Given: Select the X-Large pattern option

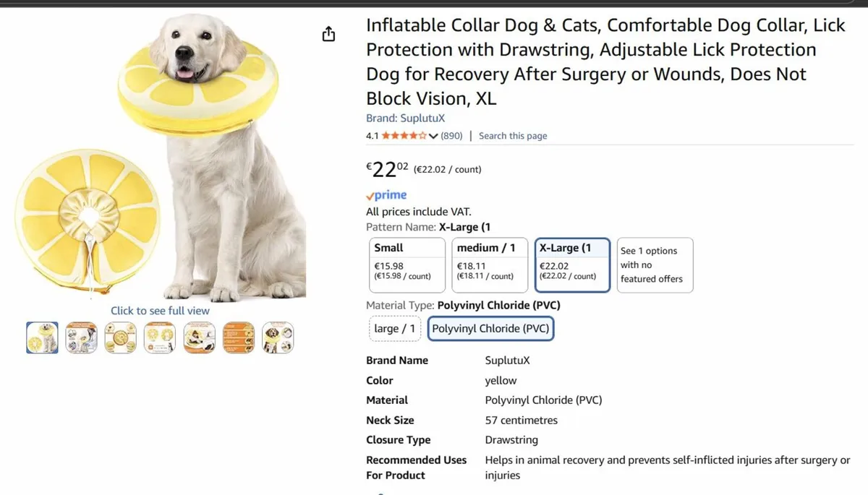Looking at the screenshot, I should 572,265.
